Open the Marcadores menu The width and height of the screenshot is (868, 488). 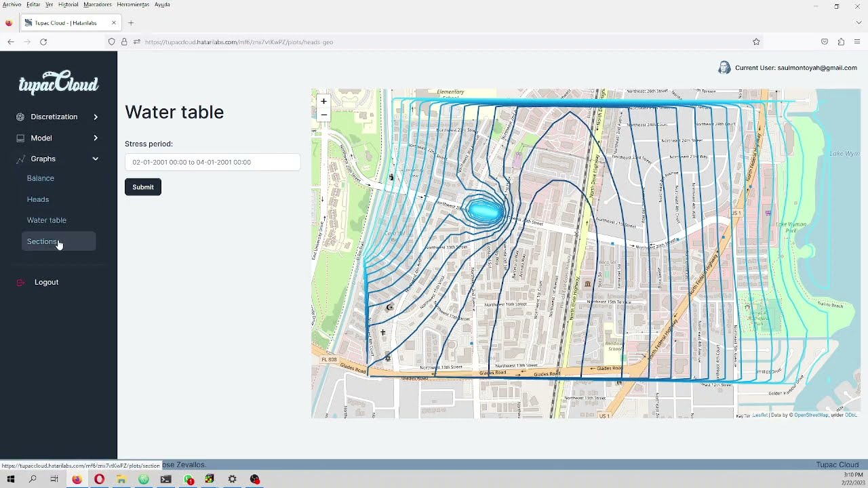[98, 4]
